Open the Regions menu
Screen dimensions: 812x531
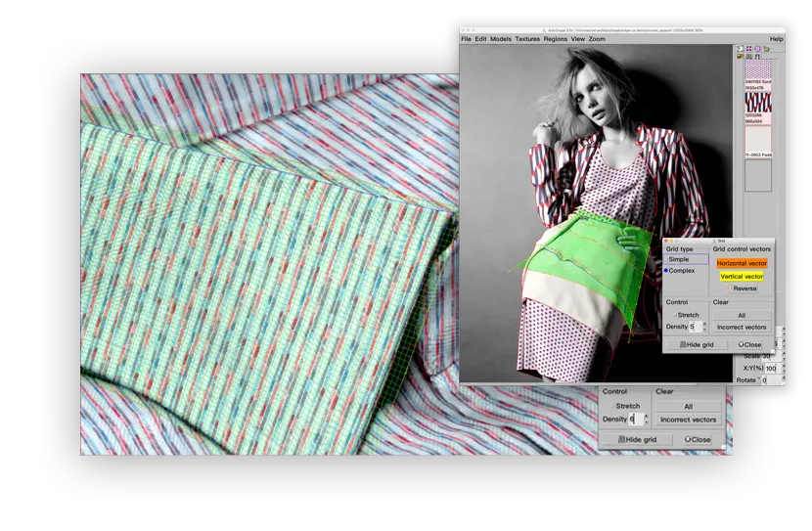[x=555, y=39]
